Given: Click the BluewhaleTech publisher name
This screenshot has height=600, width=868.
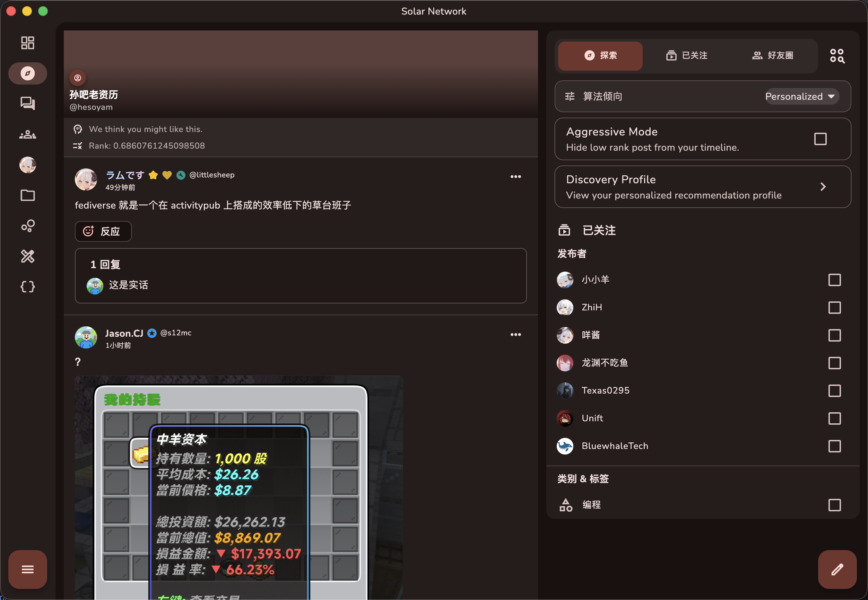Looking at the screenshot, I should (615, 446).
